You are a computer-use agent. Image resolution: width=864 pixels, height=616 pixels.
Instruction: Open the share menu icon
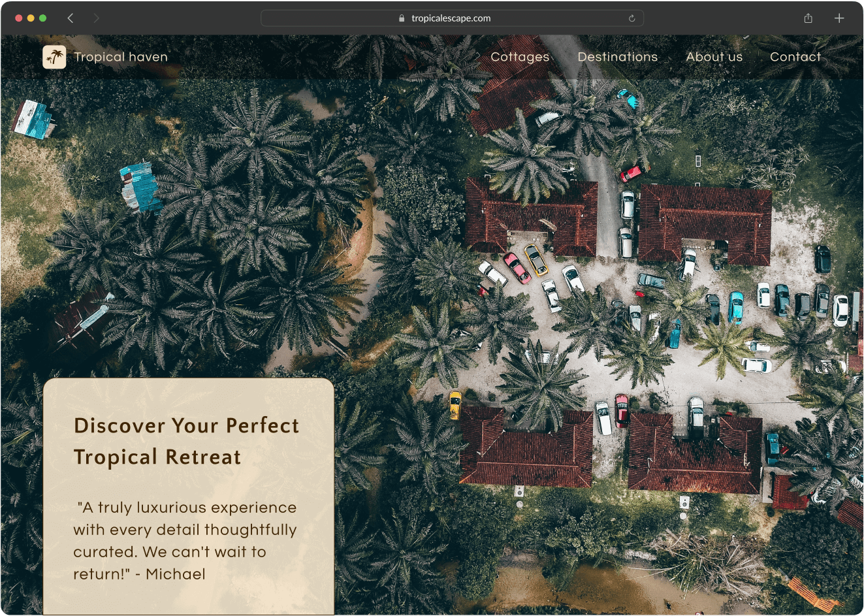pyautogui.click(x=808, y=18)
